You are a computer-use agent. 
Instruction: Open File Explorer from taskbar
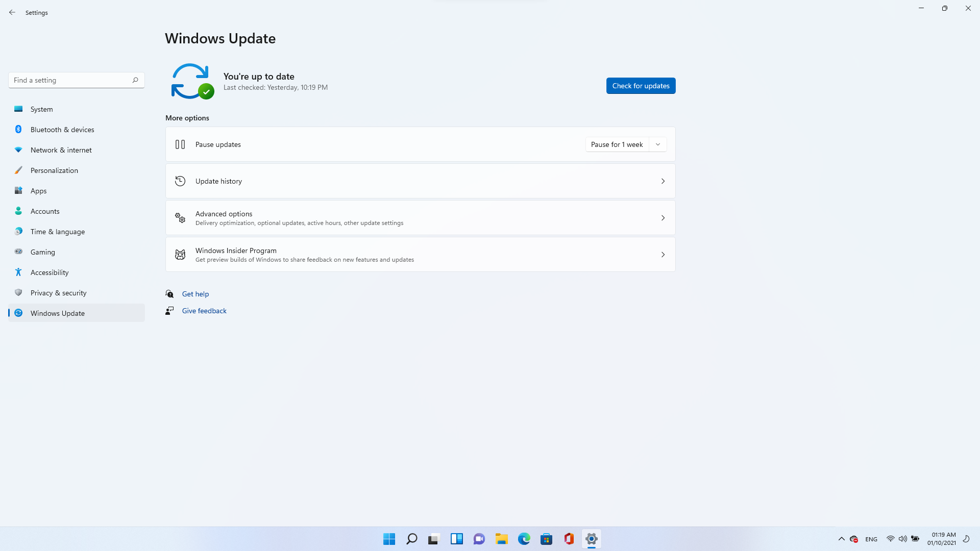(502, 539)
